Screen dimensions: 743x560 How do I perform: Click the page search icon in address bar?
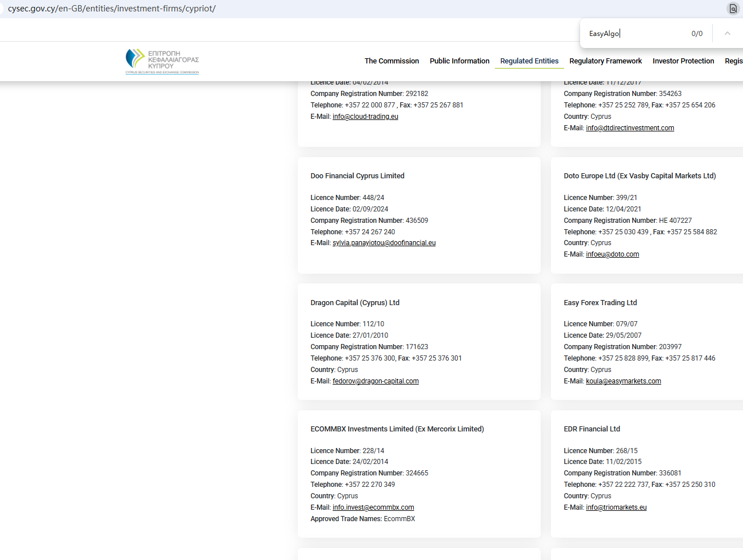(733, 9)
